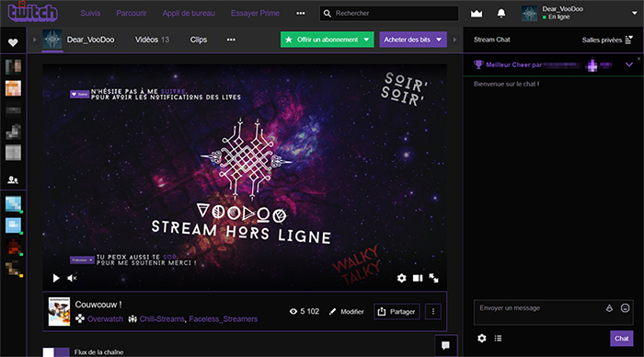
Task: Play the offline stream video
Action: pos(56,278)
